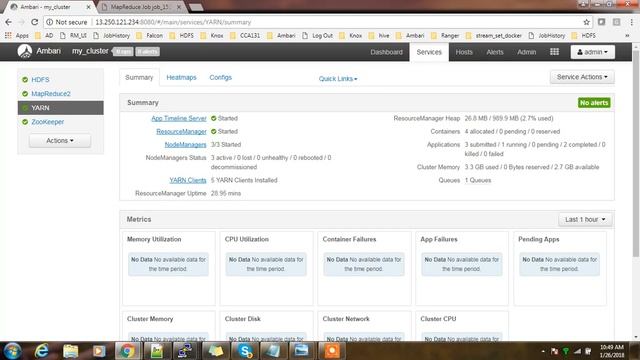The image size is (640, 360).
Task: Click Memory Utilization metric widget
Action: (169, 269)
